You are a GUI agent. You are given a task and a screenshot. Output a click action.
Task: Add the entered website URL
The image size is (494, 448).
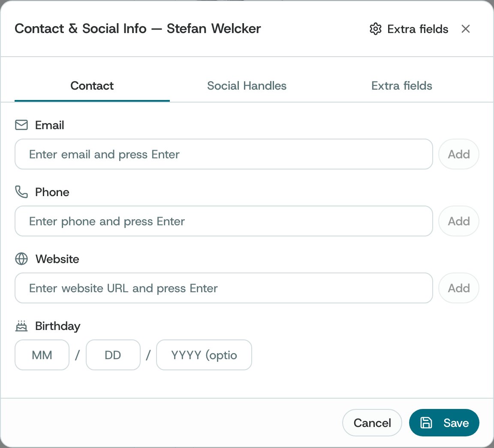(x=459, y=288)
